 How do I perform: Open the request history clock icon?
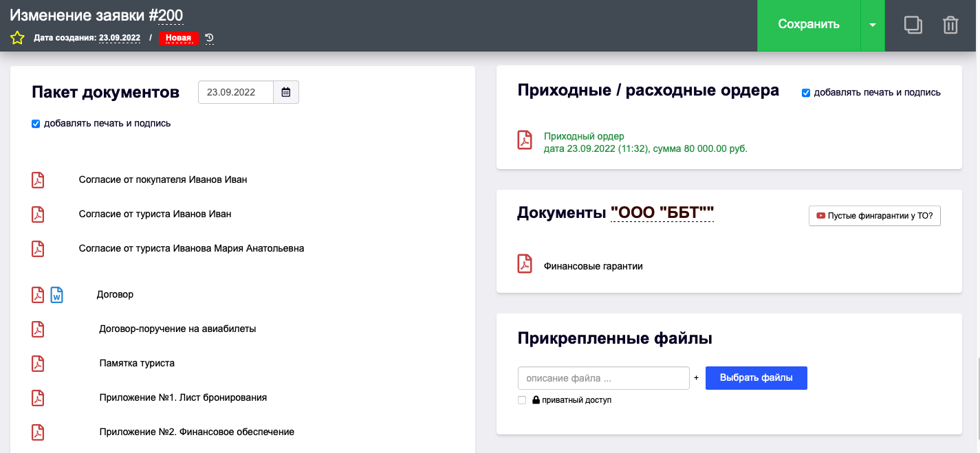210,38
